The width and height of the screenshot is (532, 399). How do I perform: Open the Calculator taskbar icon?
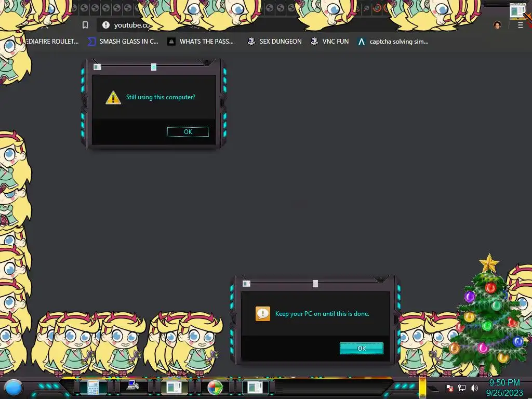click(93, 388)
